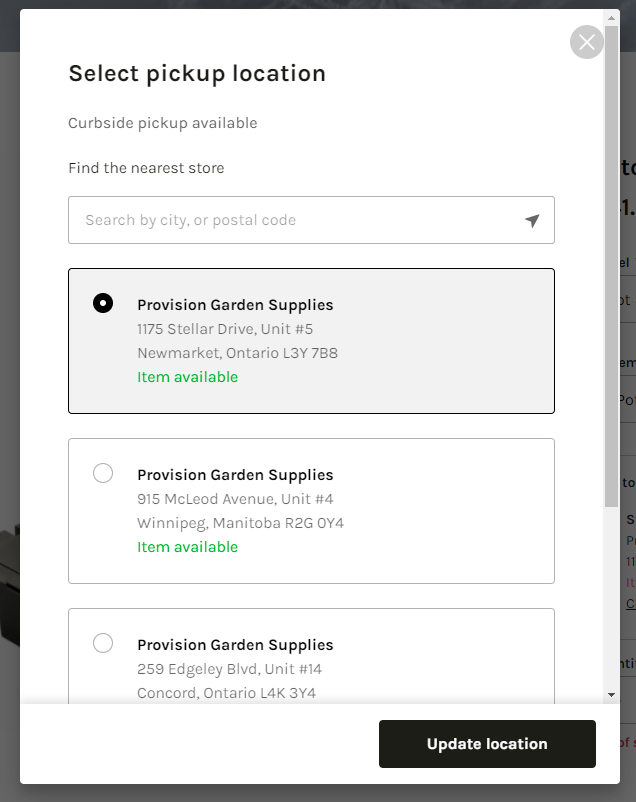Click the dialog's vertical scrollbar thumb
Screen dimensions: 636x802
(x=611, y=260)
